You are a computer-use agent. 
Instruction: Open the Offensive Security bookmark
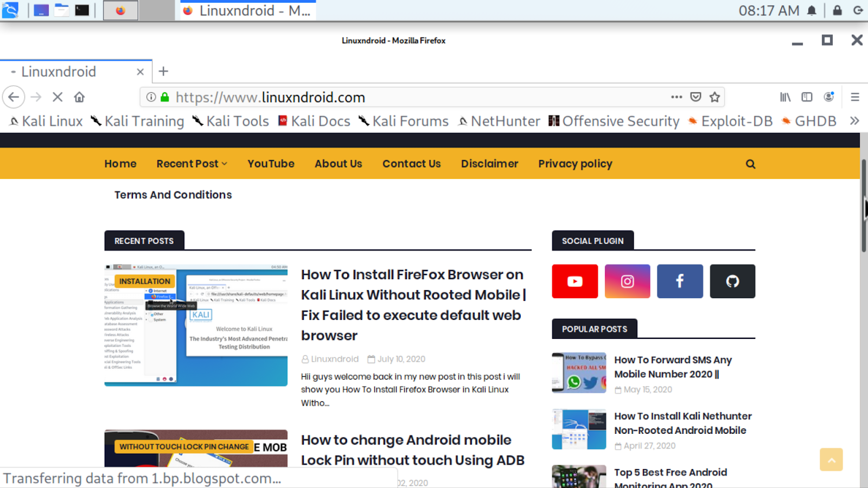[614, 121]
